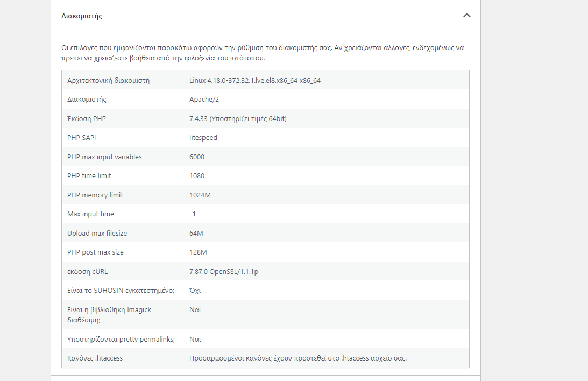
Task: Select the 7.4.33 PHP version value
Action: click(238, 118)
